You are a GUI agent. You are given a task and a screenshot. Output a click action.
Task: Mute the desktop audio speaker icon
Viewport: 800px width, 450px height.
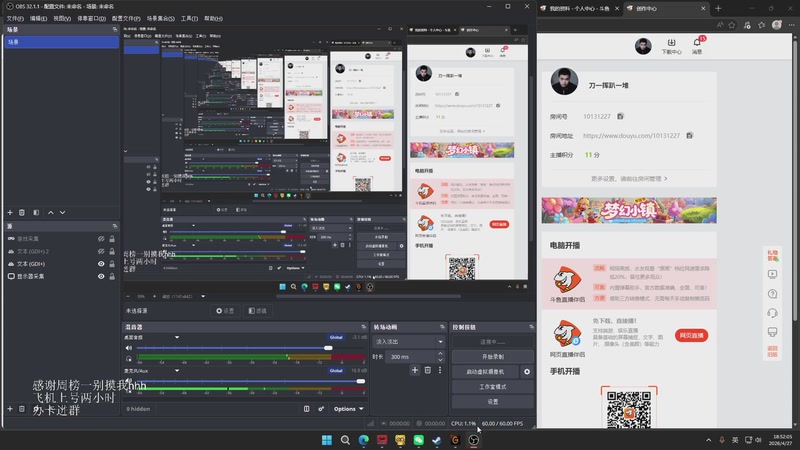click(x=129, y=348)
